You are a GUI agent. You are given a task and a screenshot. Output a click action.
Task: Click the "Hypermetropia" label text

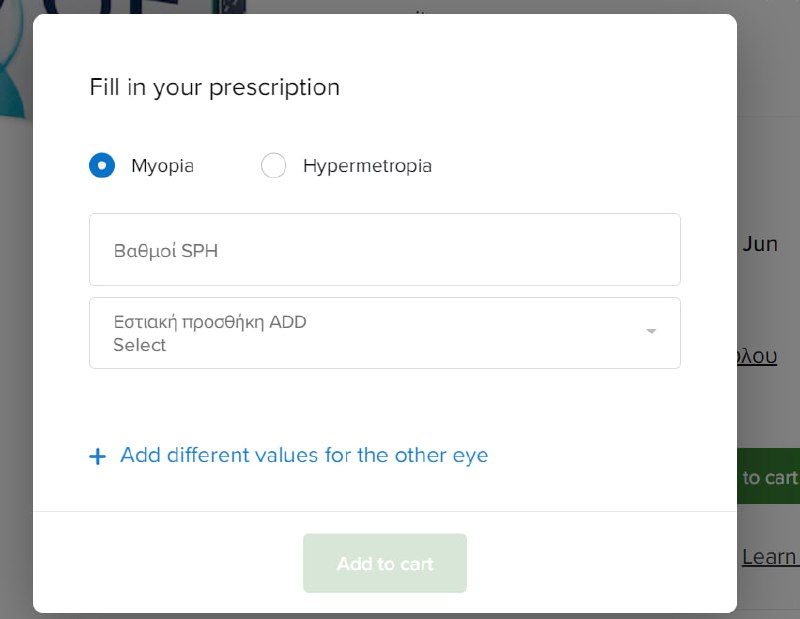coord(367,166)
